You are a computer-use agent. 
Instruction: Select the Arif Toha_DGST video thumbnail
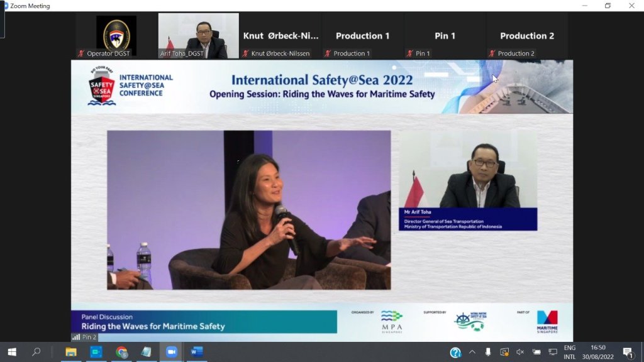click(198, 36)
